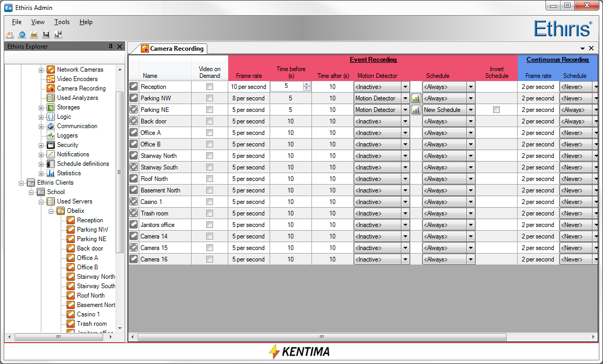The height and width of the screenshot is (364, 603).
Task: Open event Schedule dropdown for Parking NE
Action: 471,110
